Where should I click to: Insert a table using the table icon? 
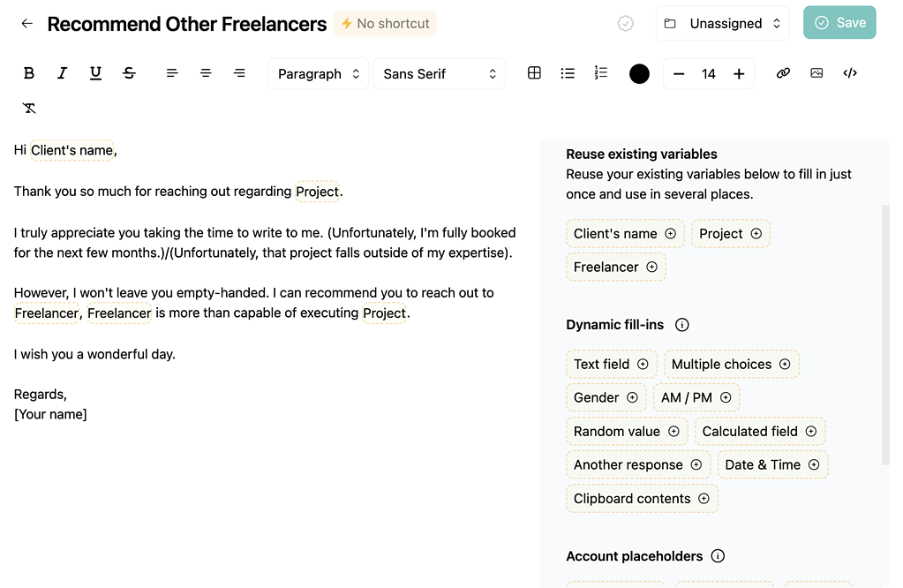tap(534, 73)
